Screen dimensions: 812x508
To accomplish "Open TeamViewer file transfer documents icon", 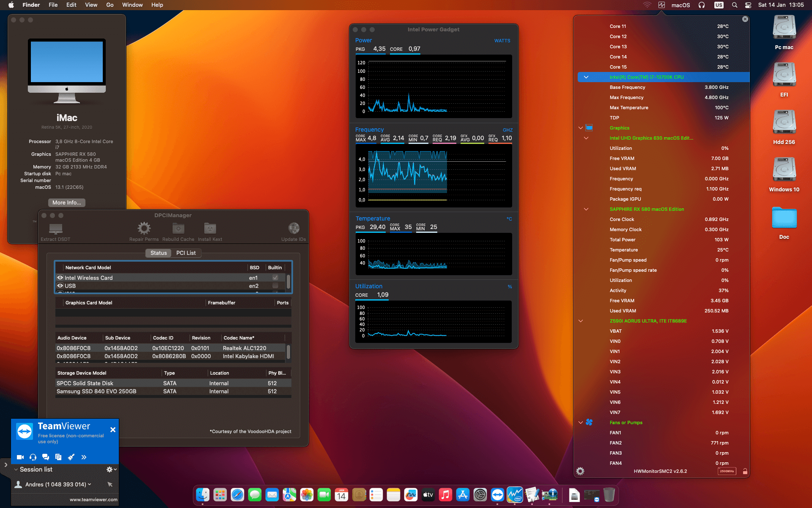I will click(58, 457).
